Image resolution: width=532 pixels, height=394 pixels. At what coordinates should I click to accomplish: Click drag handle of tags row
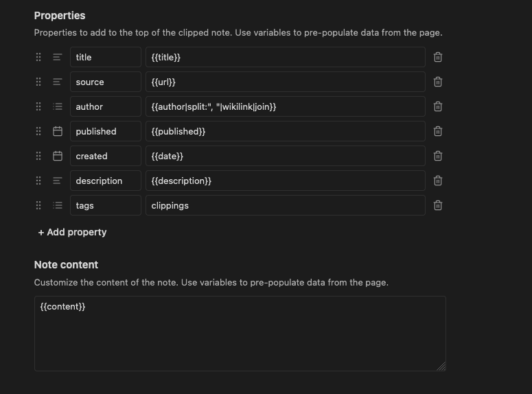pos(38,205)
